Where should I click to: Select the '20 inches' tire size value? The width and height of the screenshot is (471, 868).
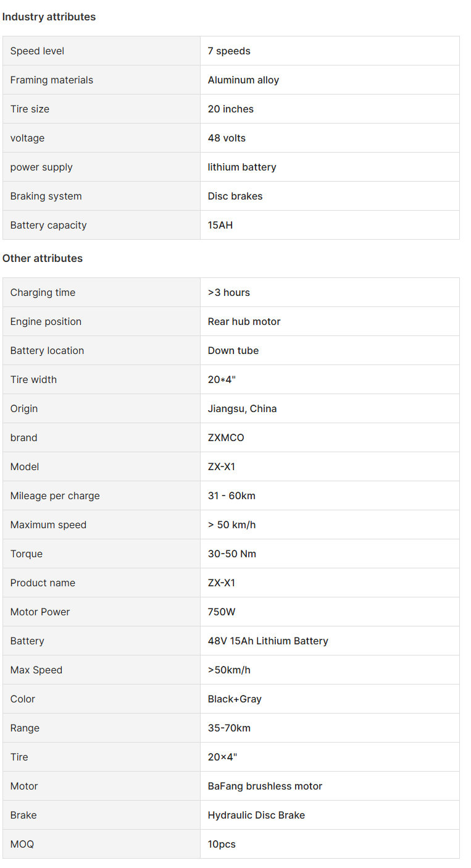tap(231, 109)
